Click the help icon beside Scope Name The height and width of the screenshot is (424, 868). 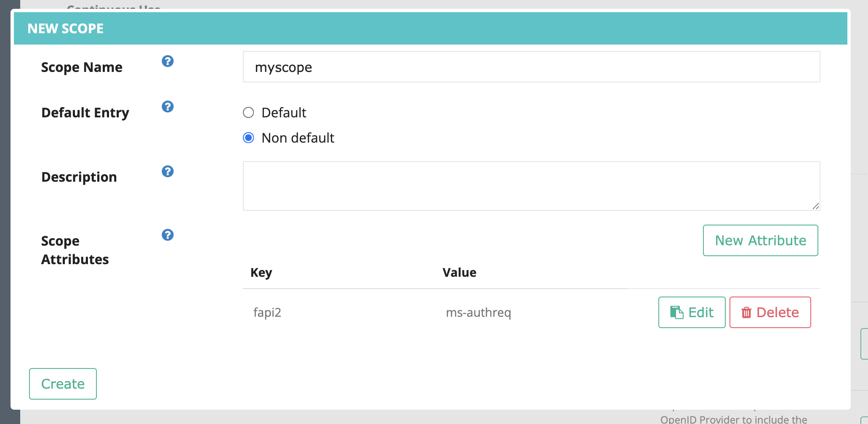click(168, 61)
